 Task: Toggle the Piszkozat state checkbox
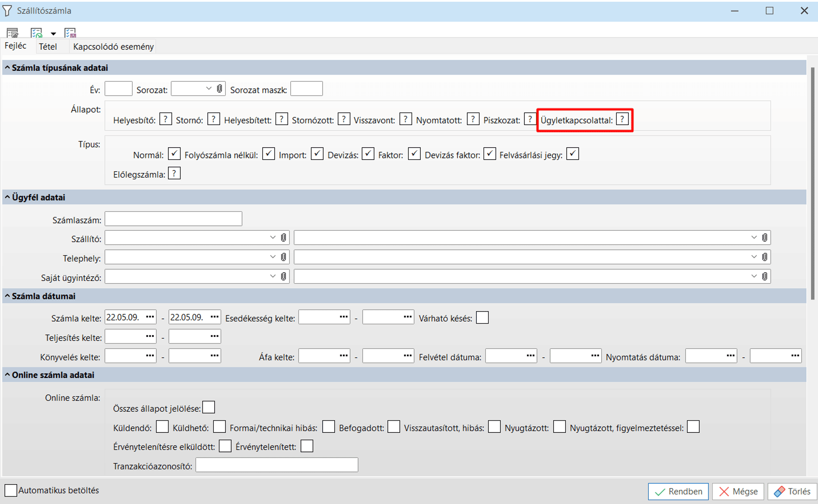(x=530, y=119)
